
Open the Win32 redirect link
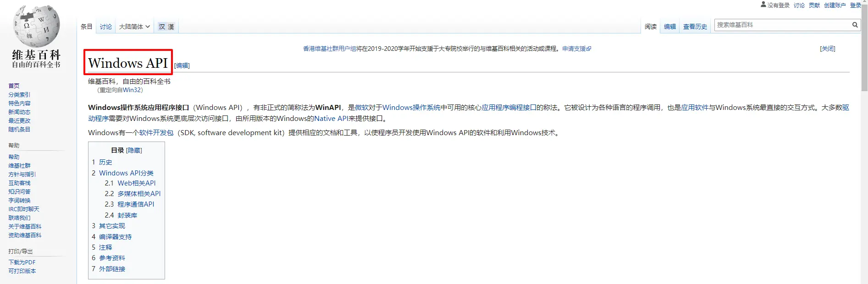pos(132,90)
